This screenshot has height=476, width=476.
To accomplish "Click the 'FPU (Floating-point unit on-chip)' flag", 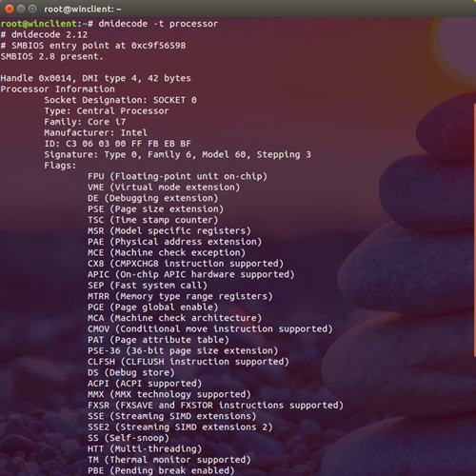I will click(x=177, y=176).
